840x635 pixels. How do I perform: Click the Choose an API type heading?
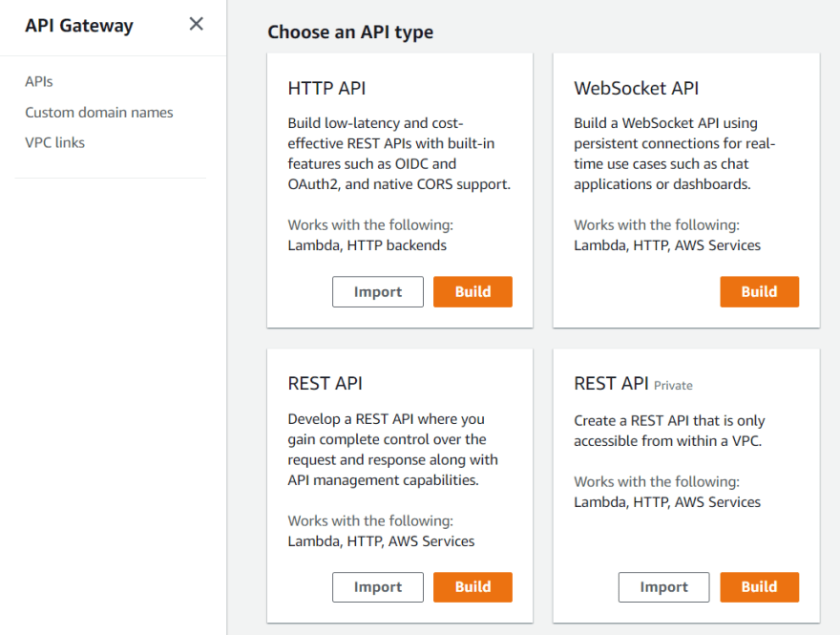pos(350,32)
